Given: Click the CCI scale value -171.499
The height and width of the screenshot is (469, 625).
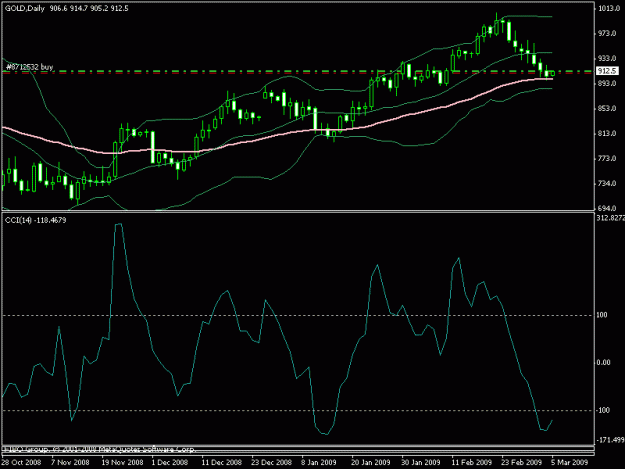Looking at the screenshot, I should (610, 440).
